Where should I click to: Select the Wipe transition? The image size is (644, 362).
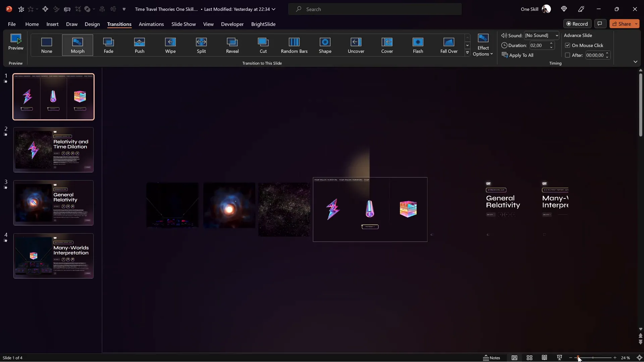(170, 45)
